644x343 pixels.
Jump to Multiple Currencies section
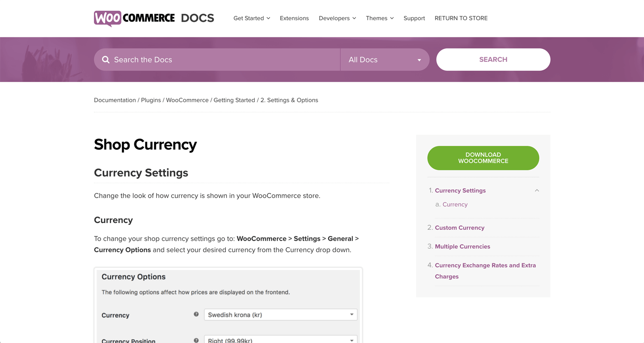pyautogui.click(x=462, y=247)
